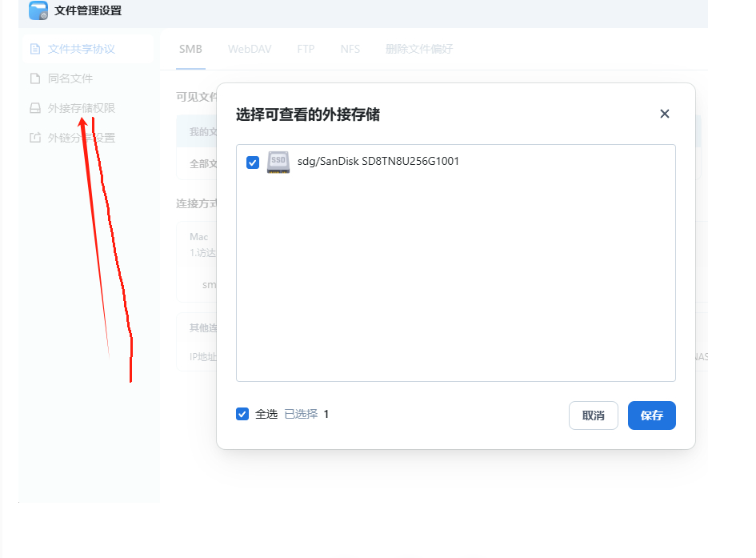Image resolution: width=756 pixels, height=558 pixels.
Task: Uncheck the sdg/SanDisk storage checkbox
Action: [253, 163]
